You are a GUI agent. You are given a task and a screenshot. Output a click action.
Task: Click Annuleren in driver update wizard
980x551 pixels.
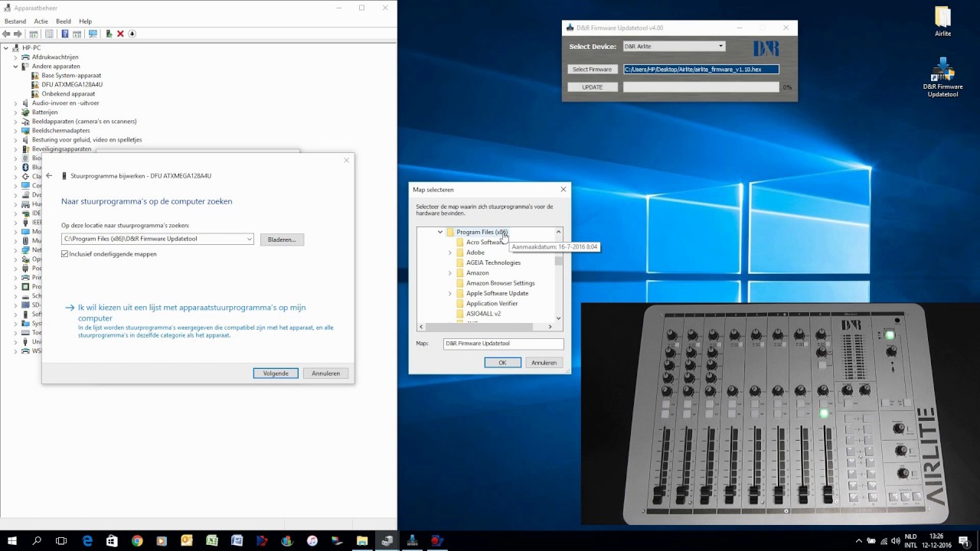(325, 373)
